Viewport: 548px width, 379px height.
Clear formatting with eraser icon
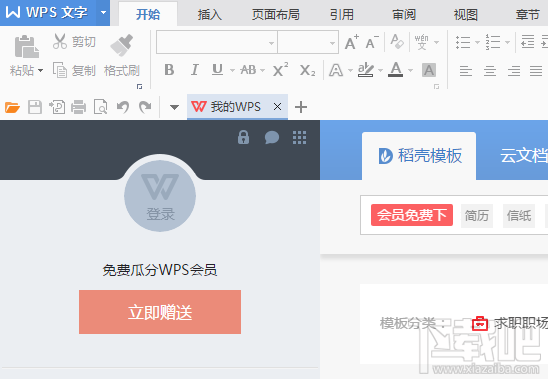tap(397, 42)
